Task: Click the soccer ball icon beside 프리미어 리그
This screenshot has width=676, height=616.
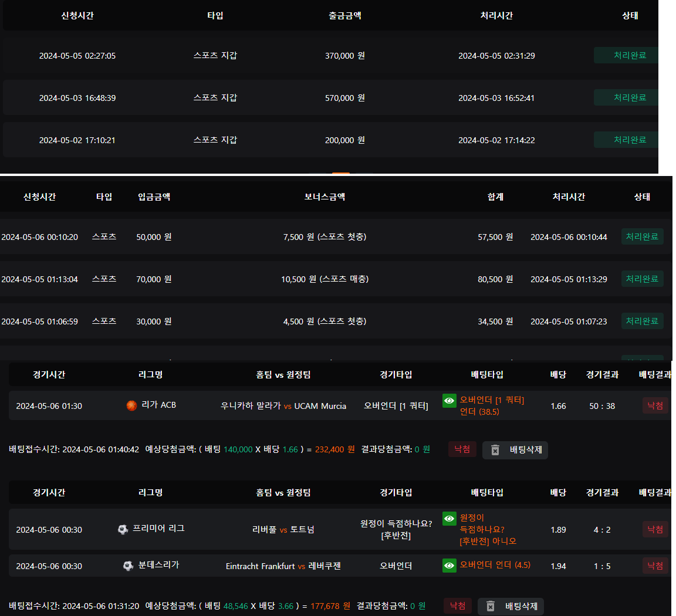Action: point(123,530)
